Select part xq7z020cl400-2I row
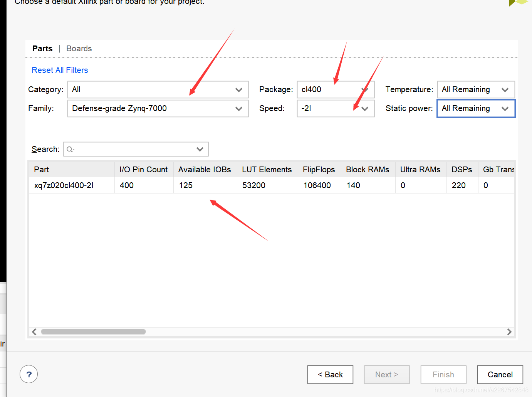This screenshot has height=397, width=532. pyautogui.click(x=272, y=185)
